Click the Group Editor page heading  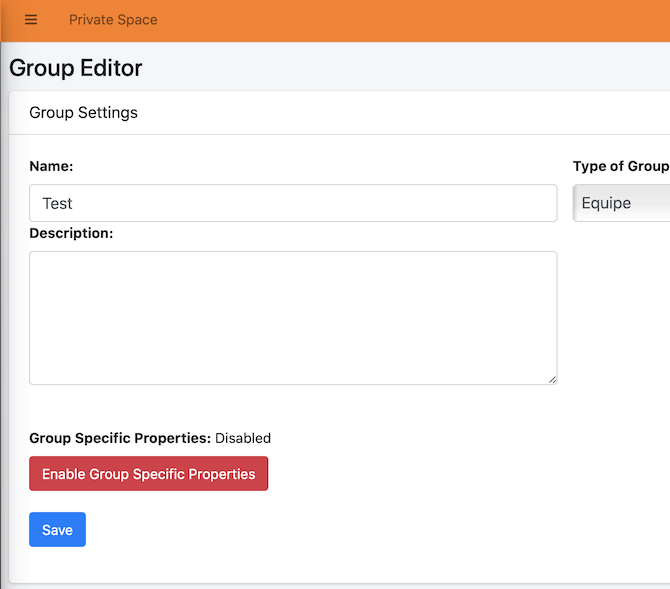coord(76,68)
